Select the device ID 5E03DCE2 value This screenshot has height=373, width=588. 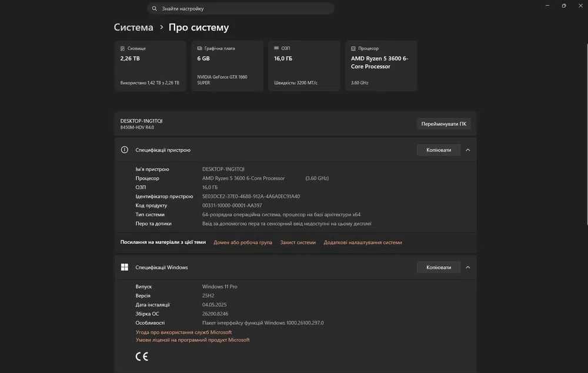click(x=251, y=196)
